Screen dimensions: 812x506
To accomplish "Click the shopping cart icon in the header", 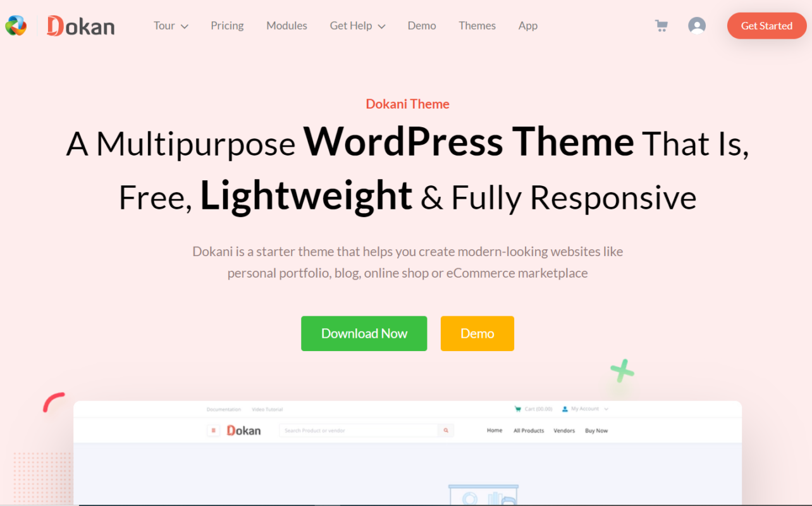I will point(661,25).
